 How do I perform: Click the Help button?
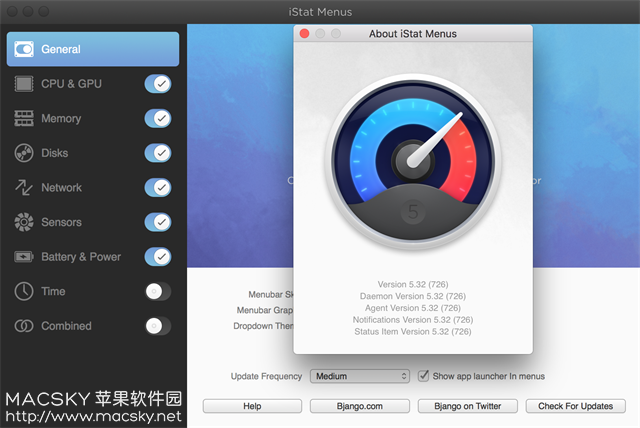[x=252, y=406]
